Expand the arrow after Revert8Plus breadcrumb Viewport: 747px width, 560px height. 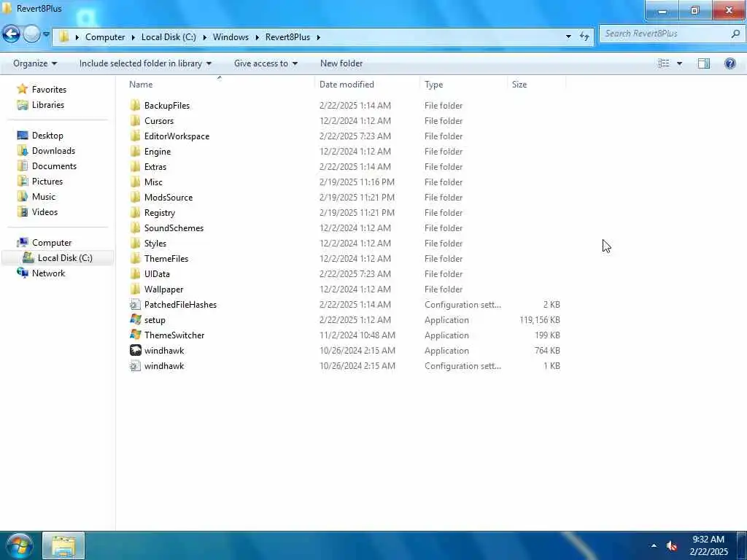pos(318,37)
